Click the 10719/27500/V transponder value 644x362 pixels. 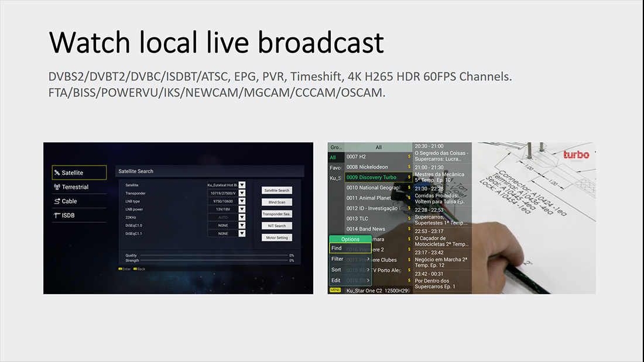pyautogui.click(x=222, y=193)
